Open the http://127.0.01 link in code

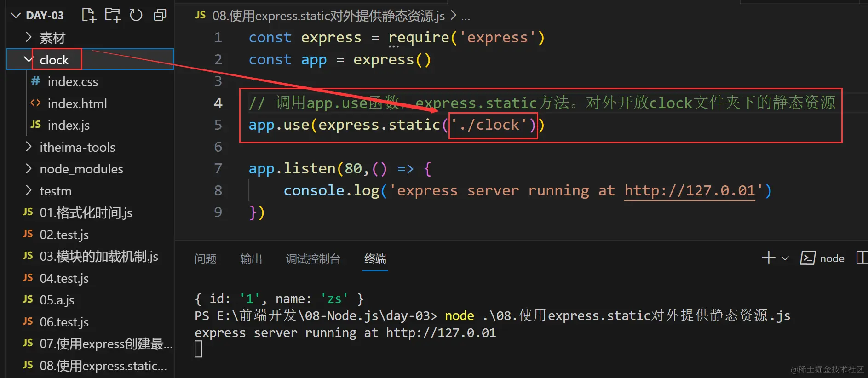pyautogui.click(x=690, y=190)
